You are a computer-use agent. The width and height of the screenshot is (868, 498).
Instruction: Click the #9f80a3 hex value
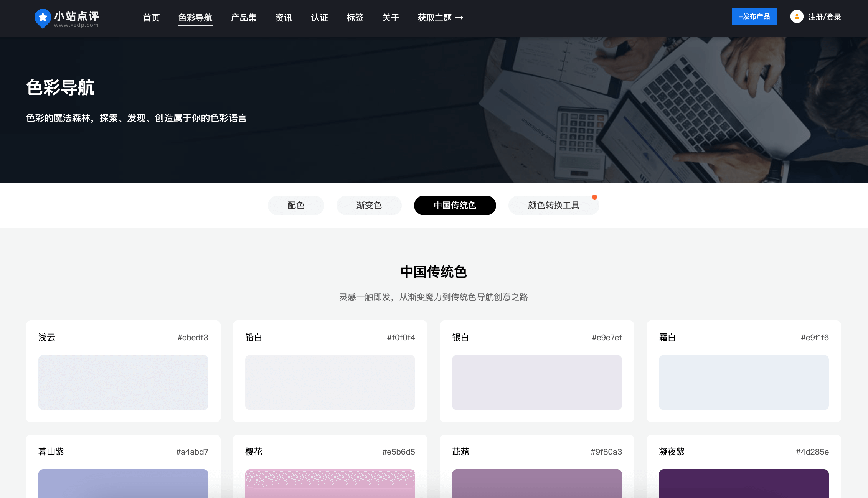point(606,452)
